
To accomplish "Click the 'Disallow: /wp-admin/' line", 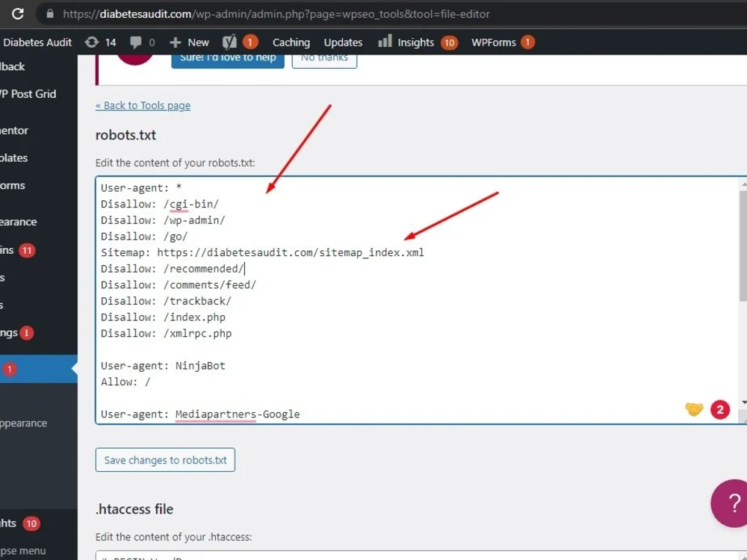I will coord(163,220).
